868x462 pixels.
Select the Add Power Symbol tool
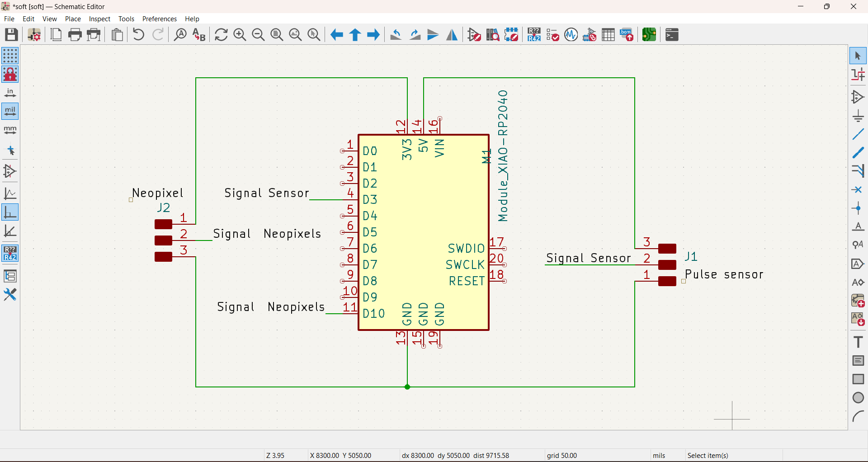point(858,116)
